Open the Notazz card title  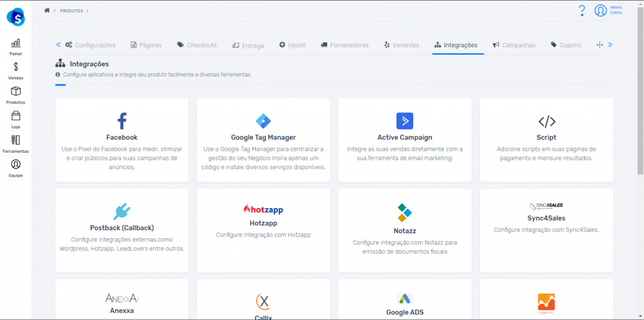tap(404, 231)
